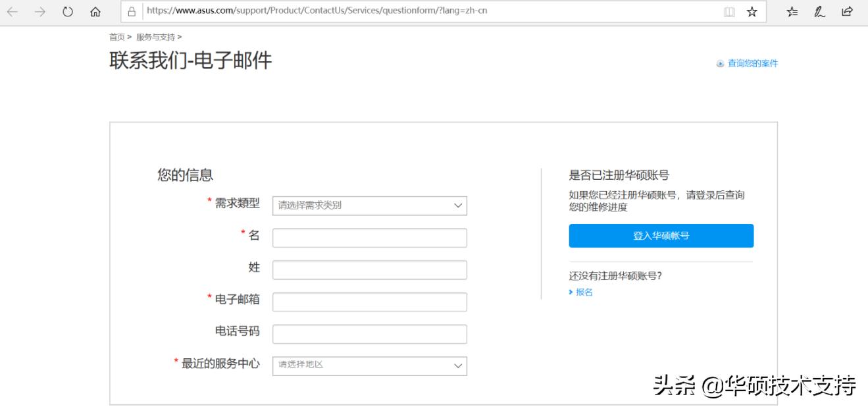
Task: Expand the 最近的服务中心 region selector
Action: coord(369,365)
